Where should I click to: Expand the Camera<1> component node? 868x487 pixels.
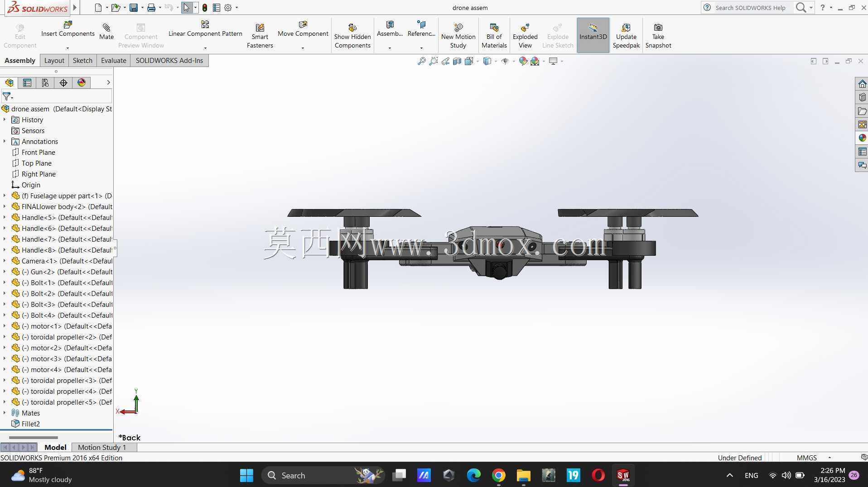5,261
